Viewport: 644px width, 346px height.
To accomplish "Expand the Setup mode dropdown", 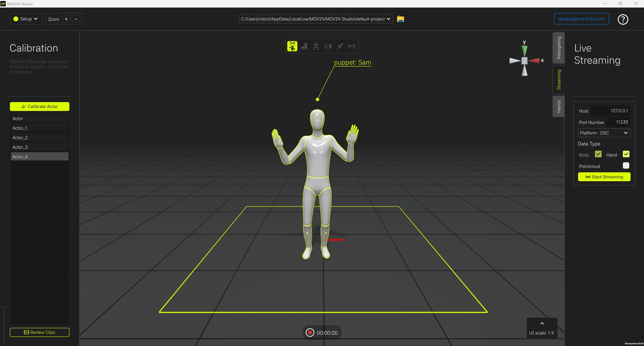I will (x=26, y=19).
